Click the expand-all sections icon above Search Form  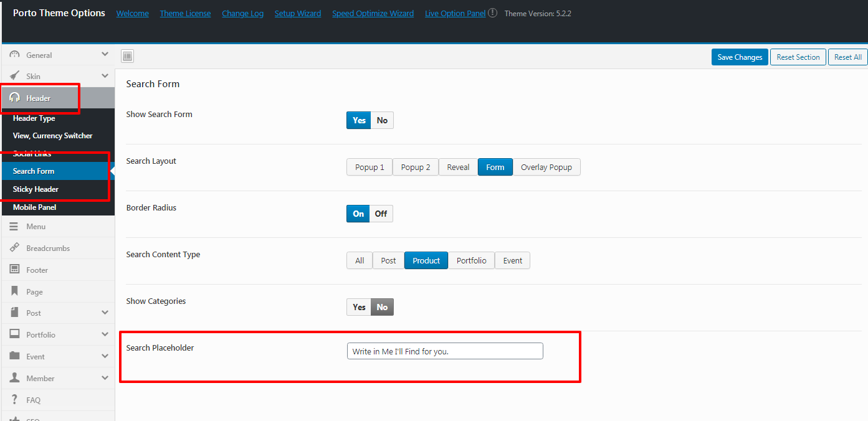(128, 57)
